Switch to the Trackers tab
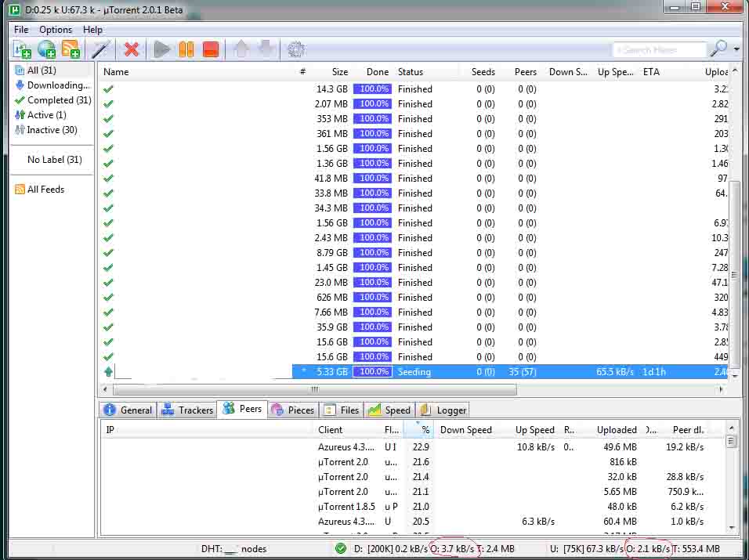Image resolution: width=749 pixels, height=560 pixels. click(x=187, y=410)
